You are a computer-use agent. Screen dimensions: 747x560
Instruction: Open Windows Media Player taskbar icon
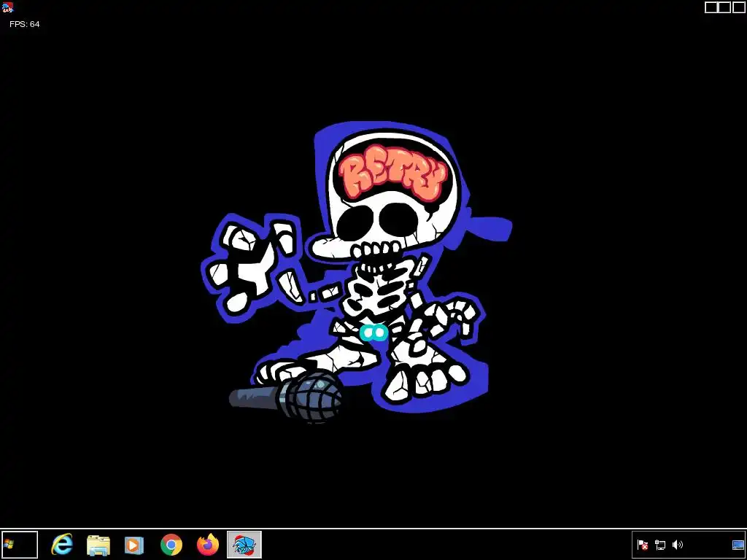(x=134, y=545)
